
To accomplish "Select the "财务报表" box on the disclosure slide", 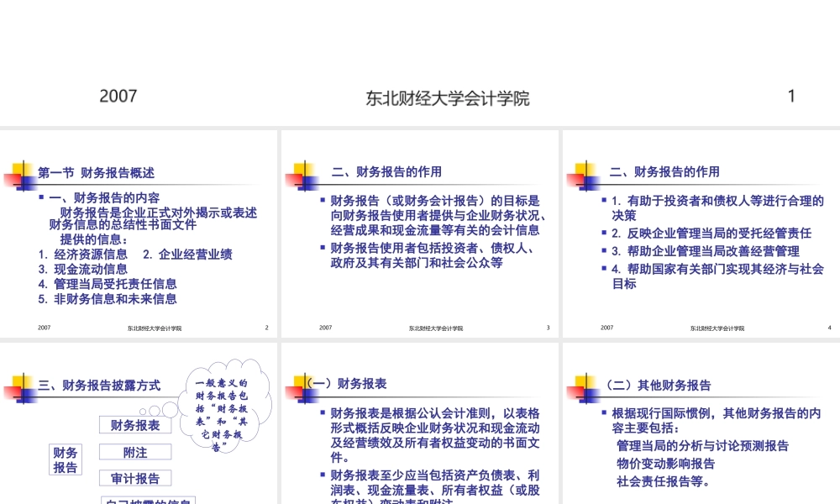I will coord(138,424).
